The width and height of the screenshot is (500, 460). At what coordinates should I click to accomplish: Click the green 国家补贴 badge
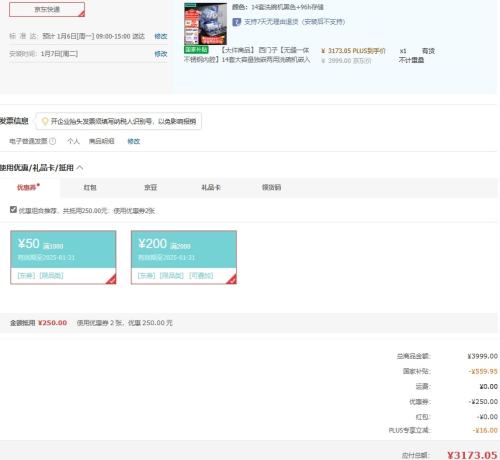click(196, 50)
